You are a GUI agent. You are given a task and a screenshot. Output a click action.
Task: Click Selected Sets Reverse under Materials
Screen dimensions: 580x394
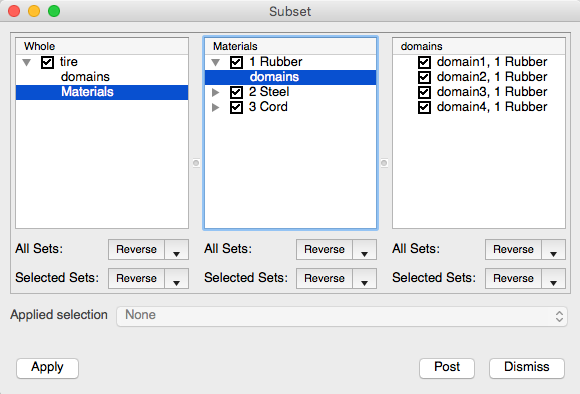tap(324, 279)
